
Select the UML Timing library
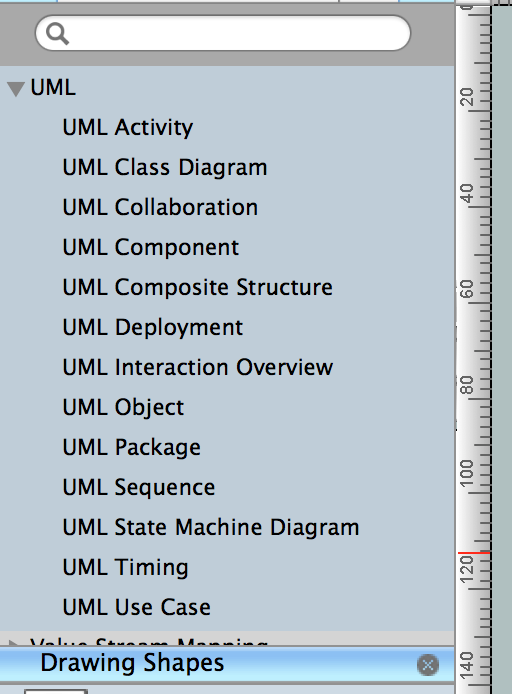coord(125,568)
